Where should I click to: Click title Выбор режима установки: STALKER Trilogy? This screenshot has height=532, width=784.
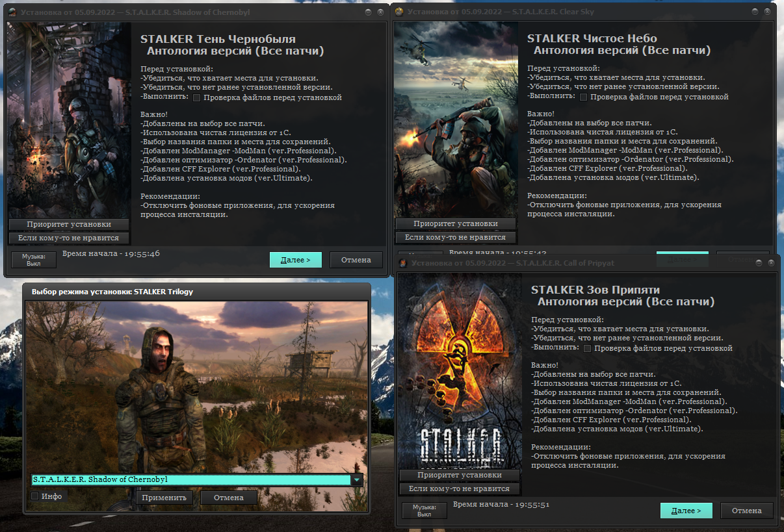coord(112,292)
